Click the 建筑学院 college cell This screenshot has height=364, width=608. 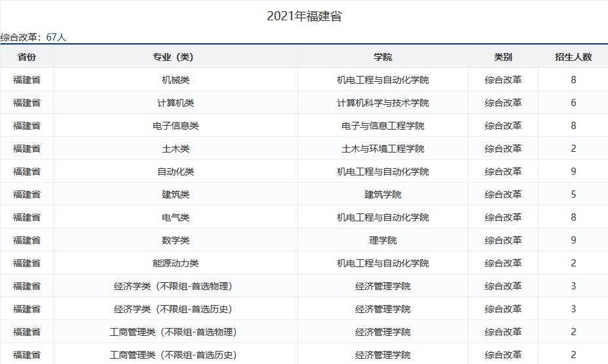(x=383, y=194)
